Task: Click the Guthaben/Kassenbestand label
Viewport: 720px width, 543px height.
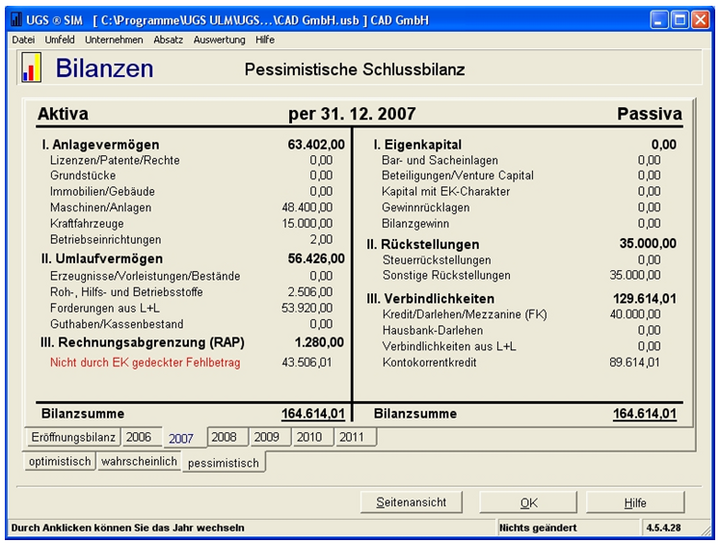Action: [117, 324]
